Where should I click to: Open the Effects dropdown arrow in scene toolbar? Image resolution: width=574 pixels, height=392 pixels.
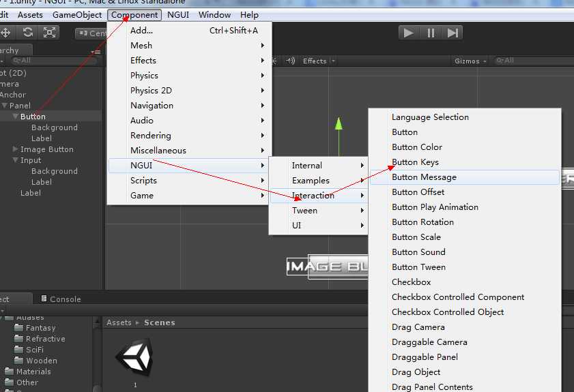(333, 61)
